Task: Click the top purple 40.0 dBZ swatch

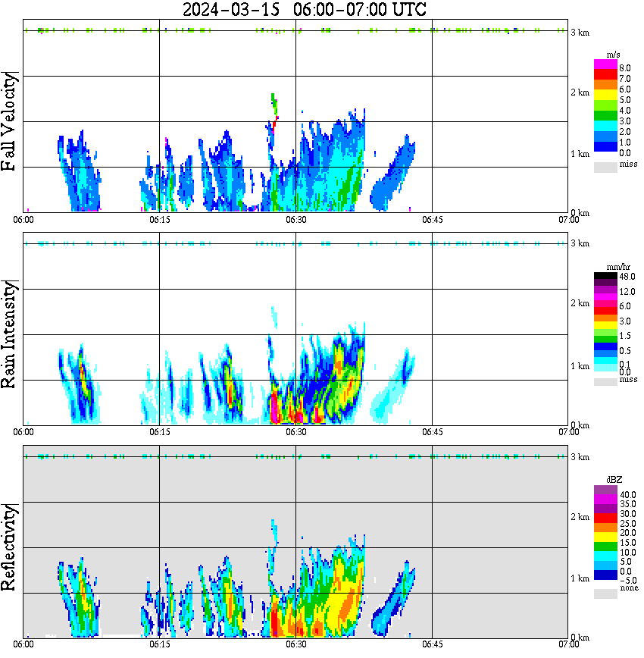Action: click(605, 490)
